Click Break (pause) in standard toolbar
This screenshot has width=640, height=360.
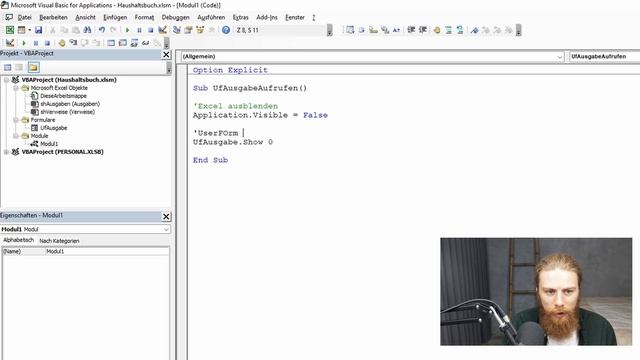(139, 30)
